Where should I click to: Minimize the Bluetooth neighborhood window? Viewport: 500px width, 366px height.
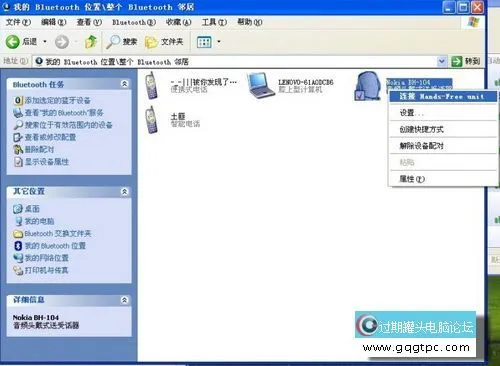click(448, 7)
